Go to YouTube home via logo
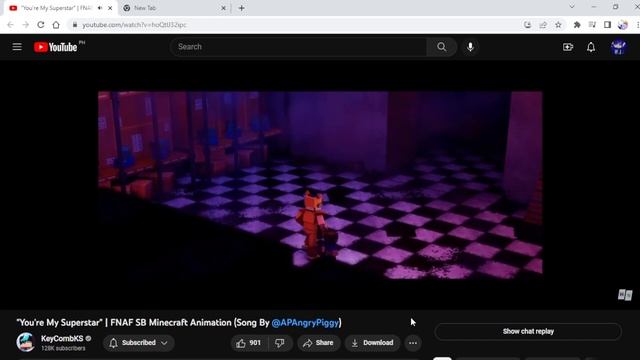The height and width of the screenshot is (360, 640). tap(56, 47)
